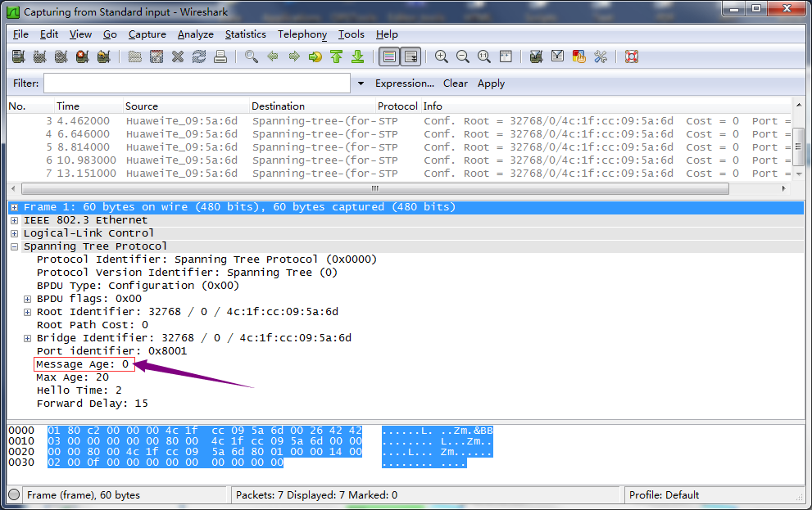Select the 'Root Path Cost: 0' line
Image resolution: width=812 pixels, height=510 pixels.
(x=92, y=325)
